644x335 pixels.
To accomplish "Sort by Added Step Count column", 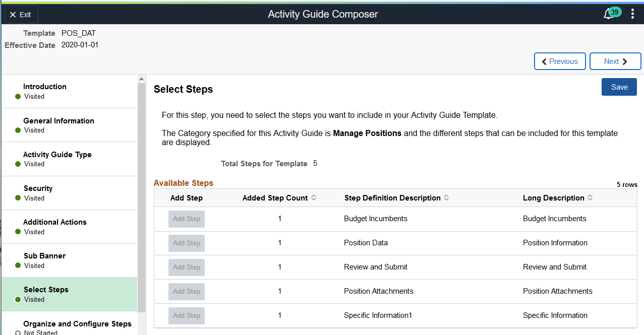I will [279, 198].
